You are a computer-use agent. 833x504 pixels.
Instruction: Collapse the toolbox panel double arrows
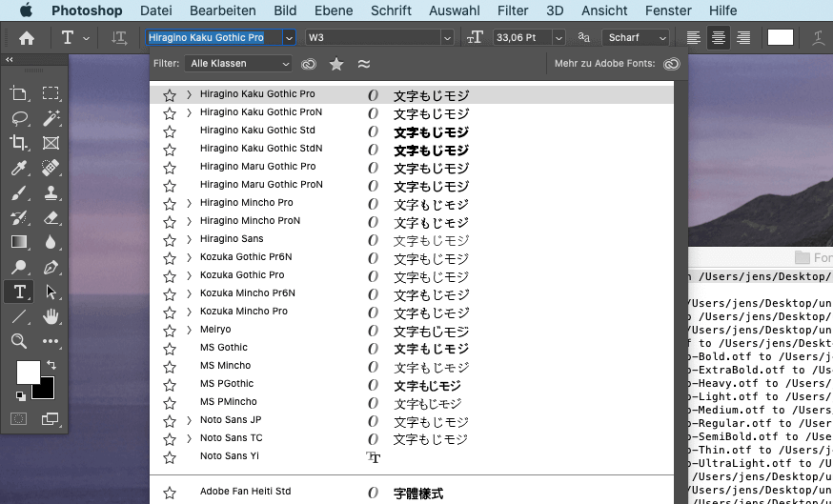pyautogui.click(x=9, y=60)
